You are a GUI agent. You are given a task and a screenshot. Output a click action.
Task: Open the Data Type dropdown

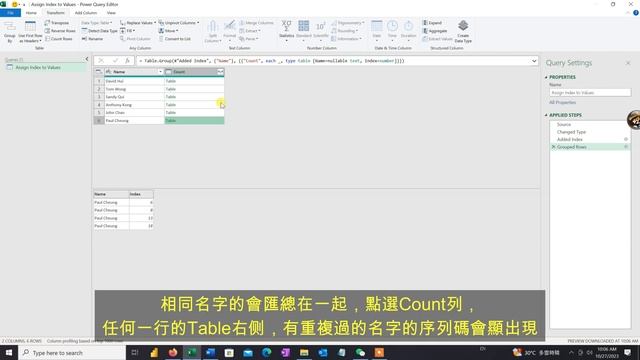pos(96,23)
